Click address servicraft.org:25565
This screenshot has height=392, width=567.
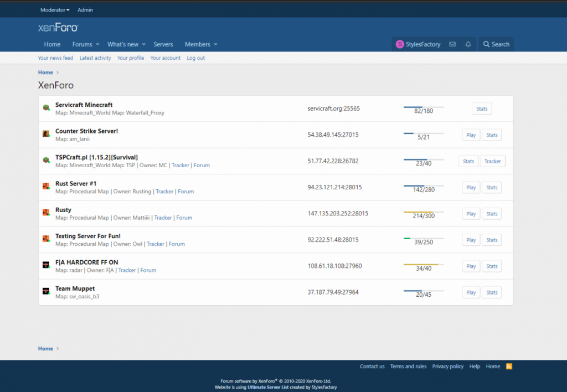pos(334,109)
